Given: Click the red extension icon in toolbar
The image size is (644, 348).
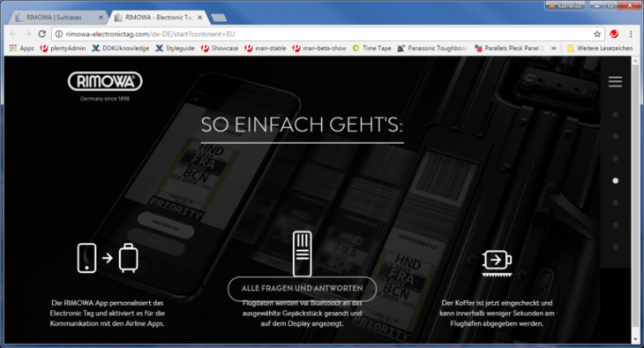Looking at the screenshot, I should 614,34.
